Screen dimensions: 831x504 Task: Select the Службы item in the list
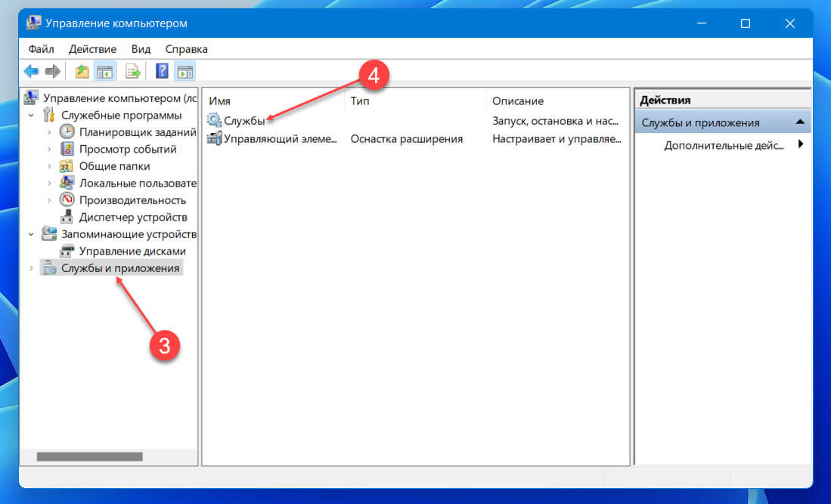244,121
